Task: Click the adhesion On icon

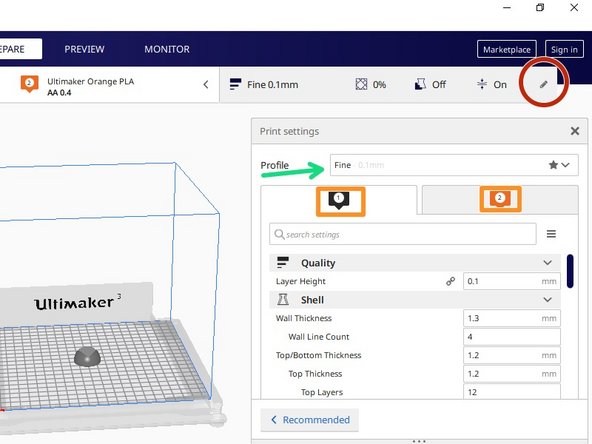Action: coord(482,84)
